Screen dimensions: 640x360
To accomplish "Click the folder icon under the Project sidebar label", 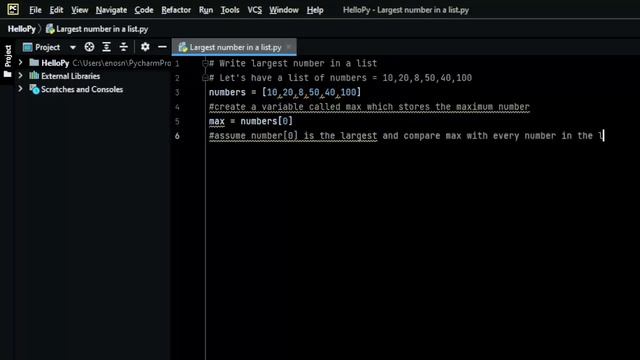I will 7,74.
